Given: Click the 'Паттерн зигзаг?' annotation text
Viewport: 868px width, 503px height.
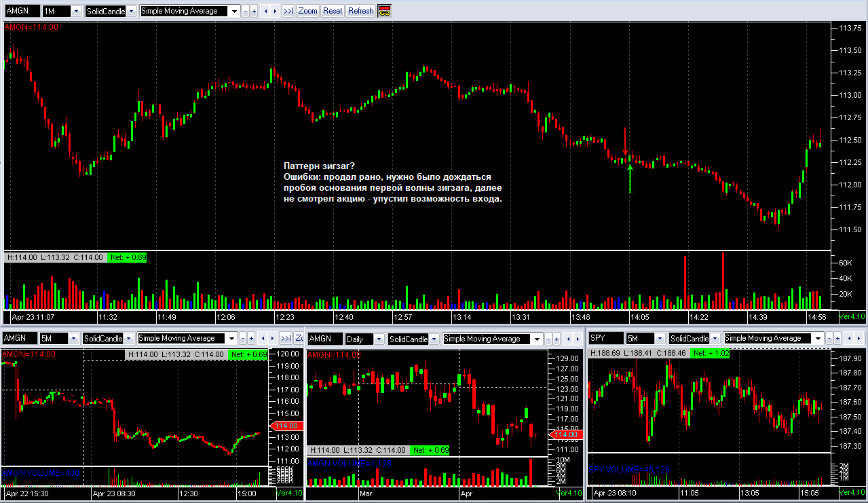Looking at the screenshot, I should (x=319, y=166).
